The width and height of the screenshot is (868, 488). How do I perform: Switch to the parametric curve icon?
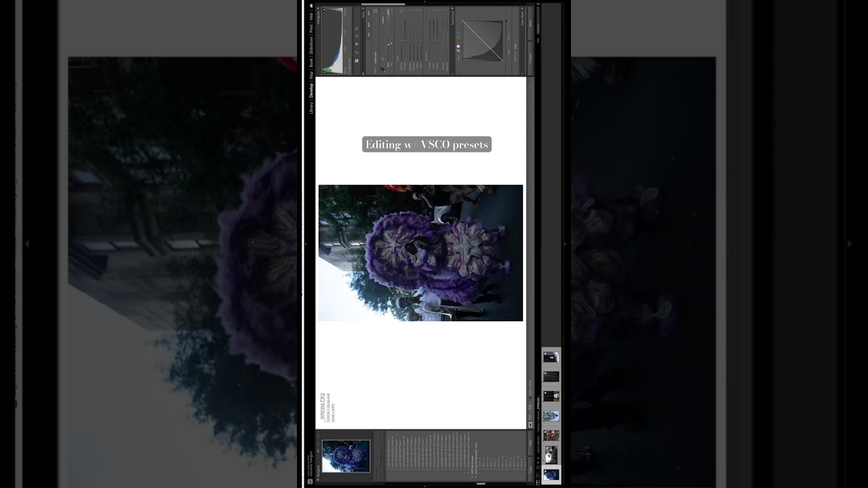458,51
